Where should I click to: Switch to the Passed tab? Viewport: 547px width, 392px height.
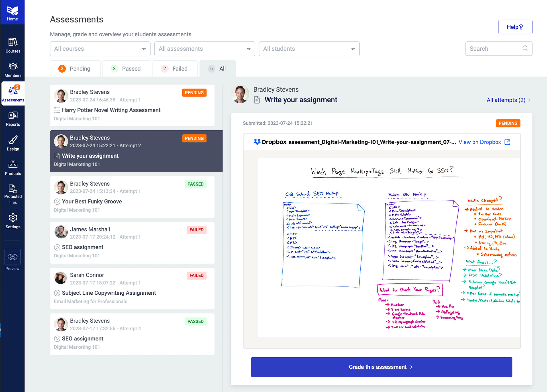tap(126, 68)
